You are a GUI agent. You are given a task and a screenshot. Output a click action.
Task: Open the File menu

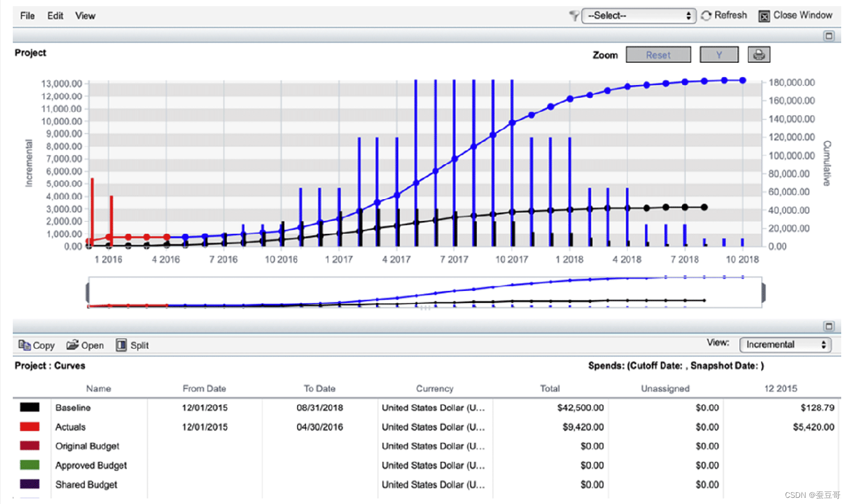coord(27,16)
